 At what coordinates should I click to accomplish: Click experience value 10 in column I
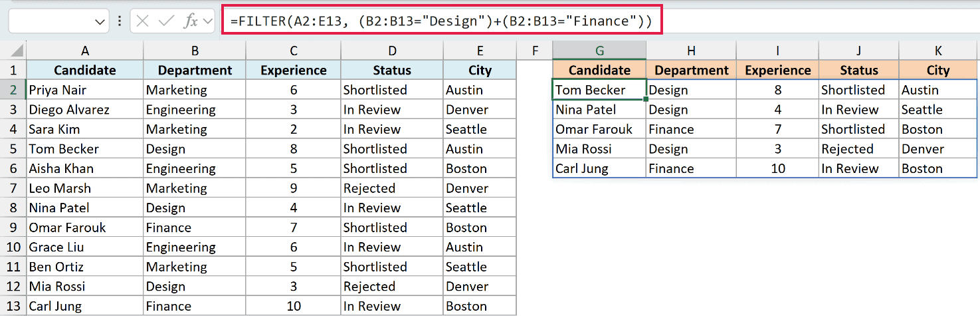pyautogui.click(x=777, y=168)
